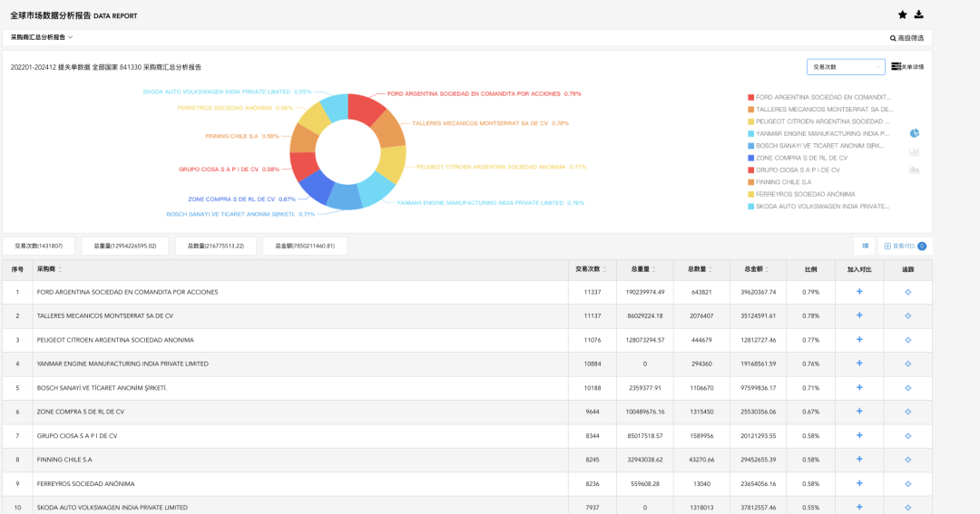Switch chart to pie chart view icon

[x=915, y=133]
